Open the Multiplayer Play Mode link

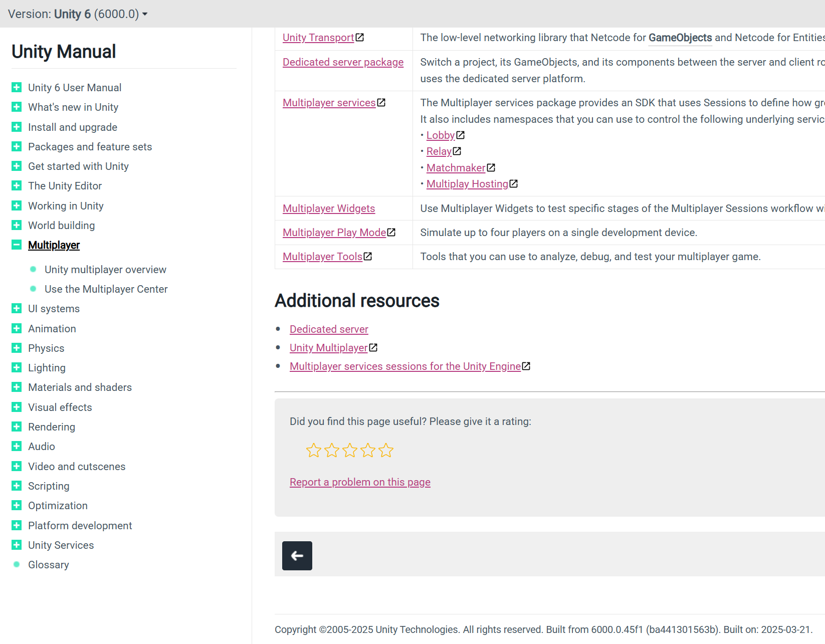[334, 233]
